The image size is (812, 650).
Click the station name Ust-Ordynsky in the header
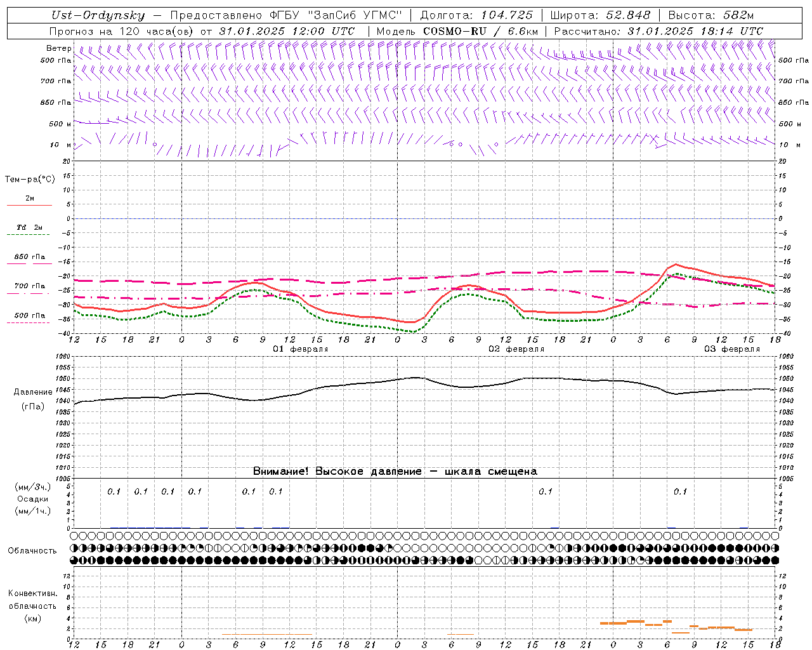coord(98,15)
